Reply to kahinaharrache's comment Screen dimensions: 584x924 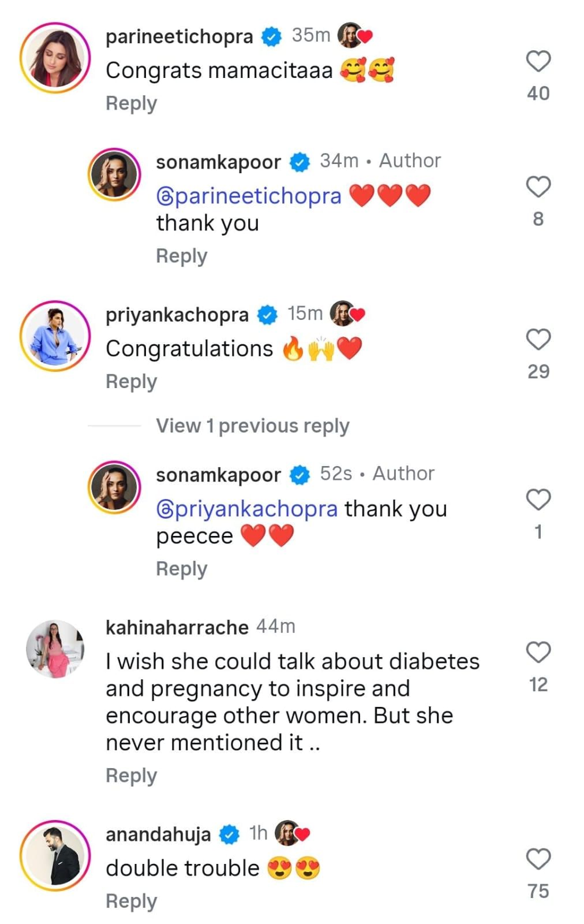point(131,776)
